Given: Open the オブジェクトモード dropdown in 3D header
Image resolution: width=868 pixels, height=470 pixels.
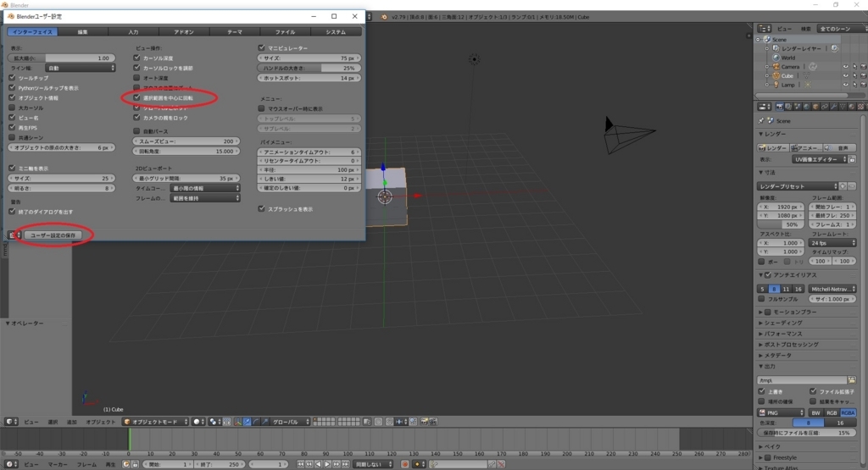Looking at the screenshot, I should 156,422.
